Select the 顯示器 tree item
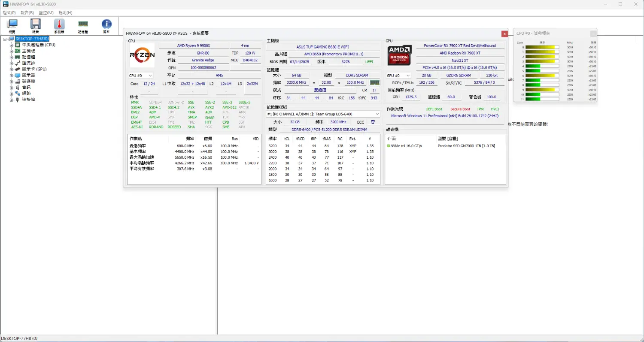 click(x=28, y=75)
